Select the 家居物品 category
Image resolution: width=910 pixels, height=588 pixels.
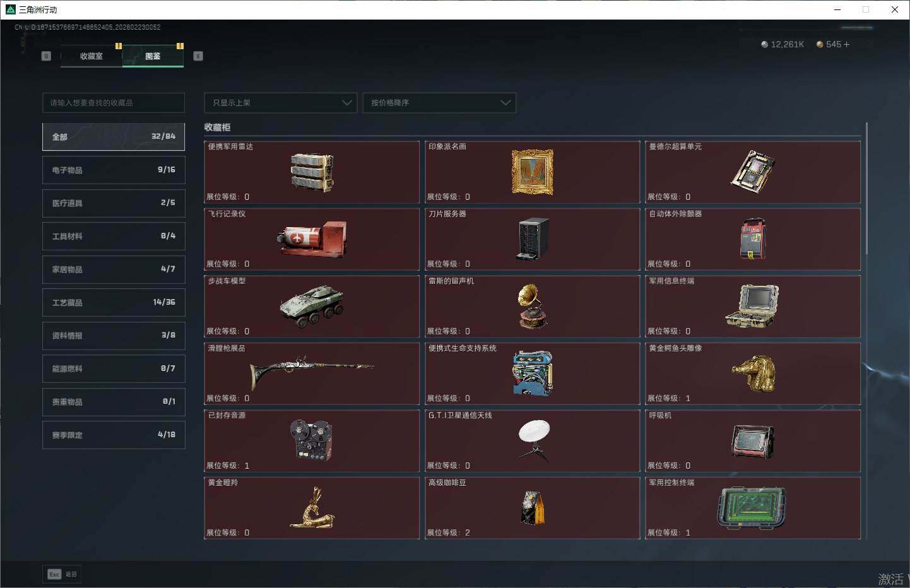tap(114, 269)
